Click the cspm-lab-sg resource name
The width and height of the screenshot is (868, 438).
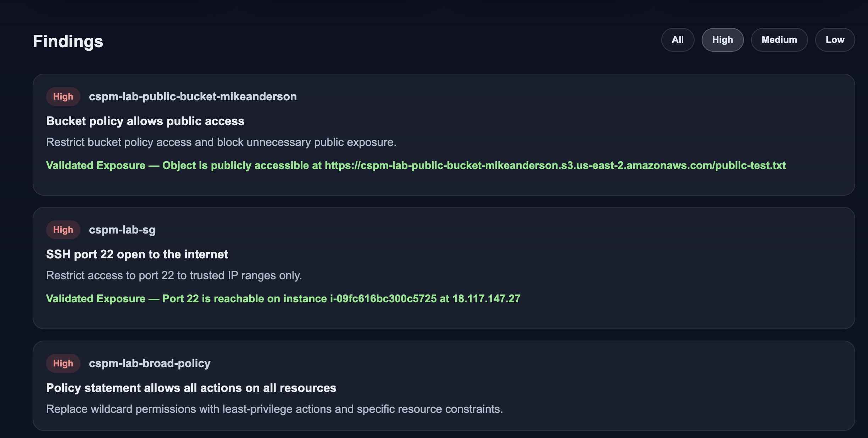[122, 230]
